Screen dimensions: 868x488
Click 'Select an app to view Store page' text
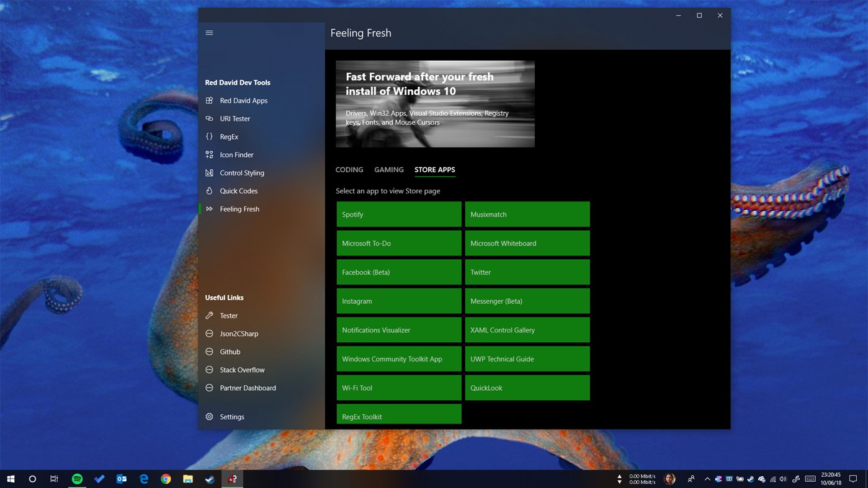click(388, 191)
